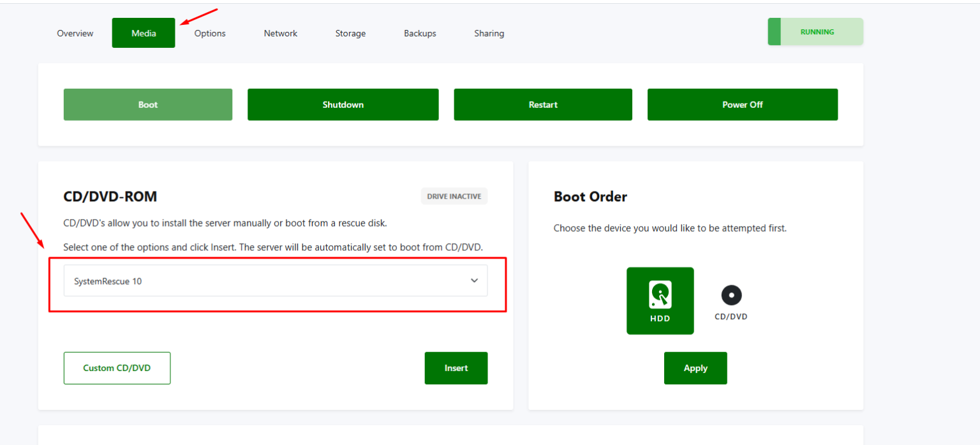Click the Boot Order heading

(x=590, y=197)
